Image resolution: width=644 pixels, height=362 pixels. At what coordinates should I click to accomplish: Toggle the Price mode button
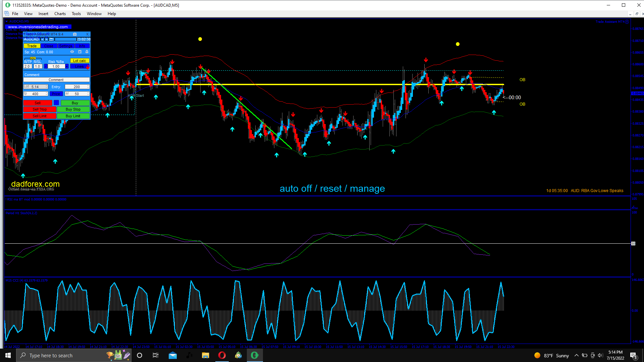tap(56, 94)
